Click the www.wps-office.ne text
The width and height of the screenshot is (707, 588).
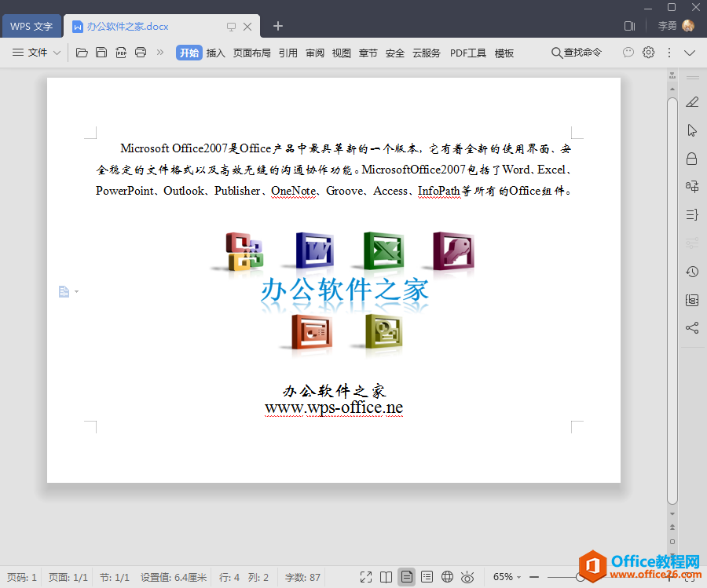click(x=334, y=407)
